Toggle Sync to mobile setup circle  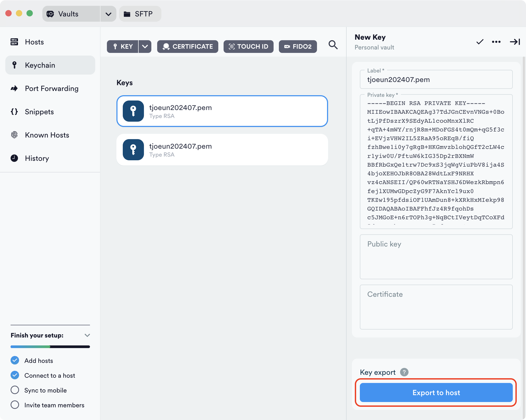[x=15, y=390]
